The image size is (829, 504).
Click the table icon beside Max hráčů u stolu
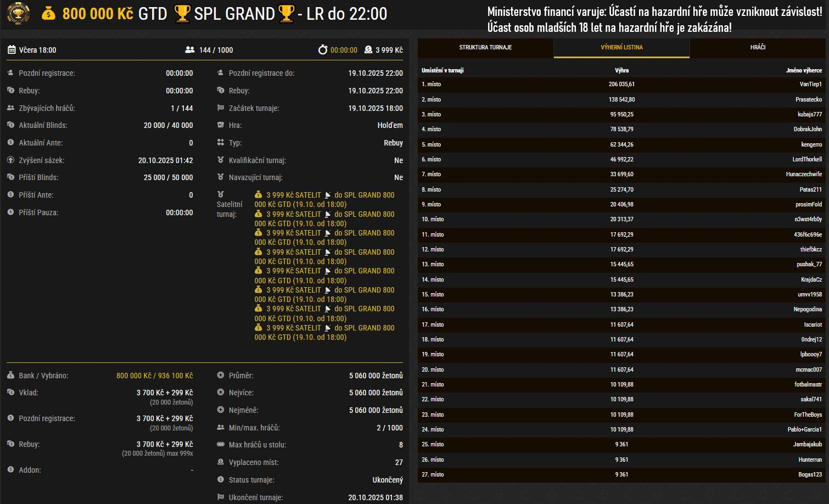pyautogui.click(x=221, y=445)
